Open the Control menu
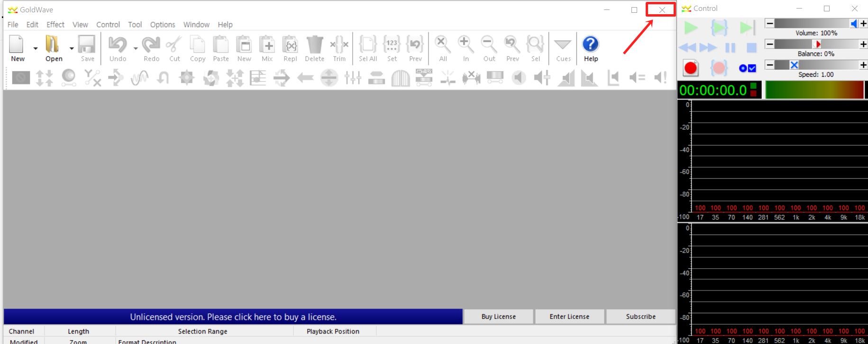The height and width of the screenshot is (344, 868). click(x=108, y=25)
